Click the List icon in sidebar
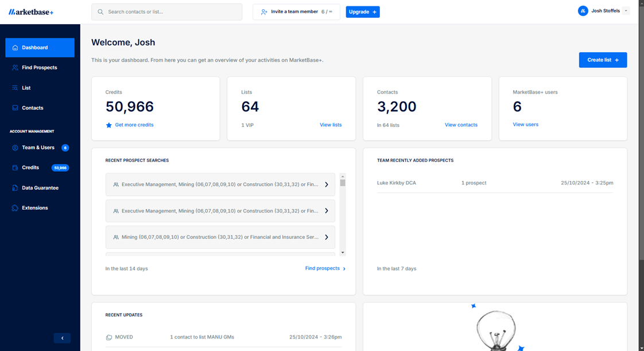The image size is (644, 351). [15, 88]
